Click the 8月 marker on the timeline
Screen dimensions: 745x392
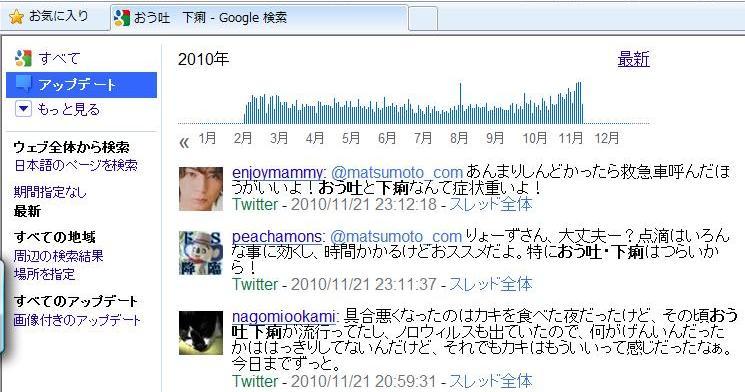click(x=459, y=138)
